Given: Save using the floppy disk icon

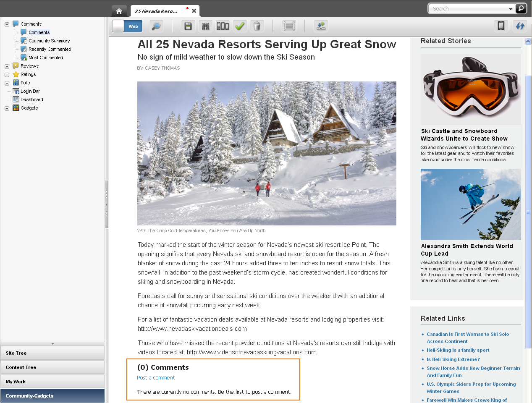Looking at the screenshot, I should 188,26.
